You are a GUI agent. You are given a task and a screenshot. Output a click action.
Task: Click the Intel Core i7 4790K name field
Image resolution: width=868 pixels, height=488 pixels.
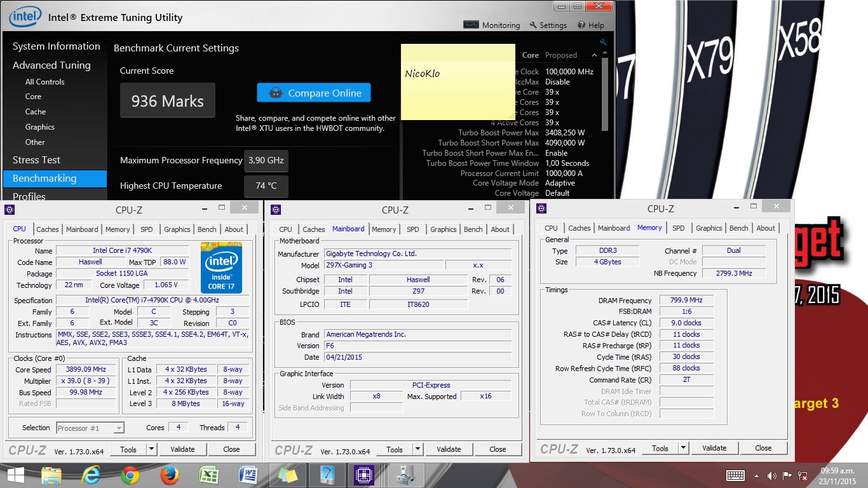coord(122,250)
